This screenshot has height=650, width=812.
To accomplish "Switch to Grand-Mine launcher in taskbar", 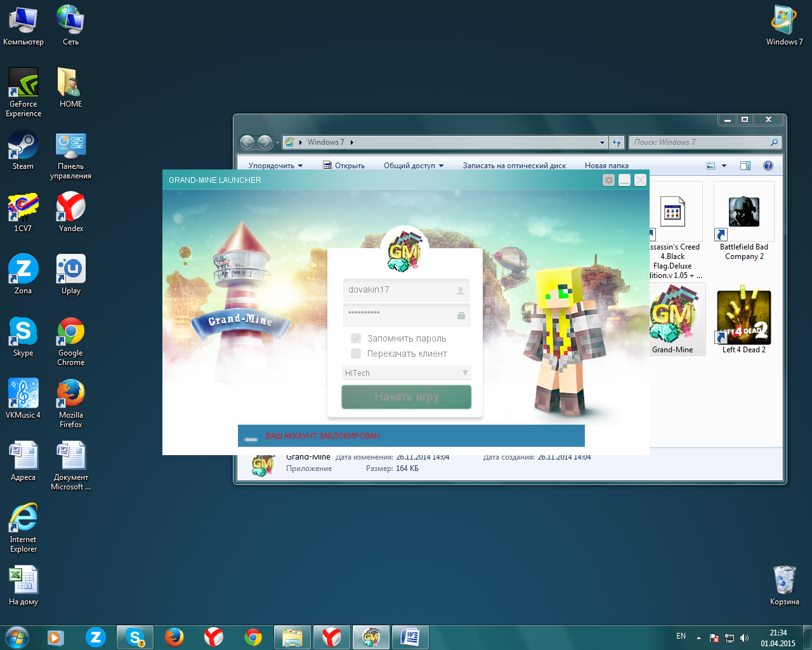I will point(371,637).
